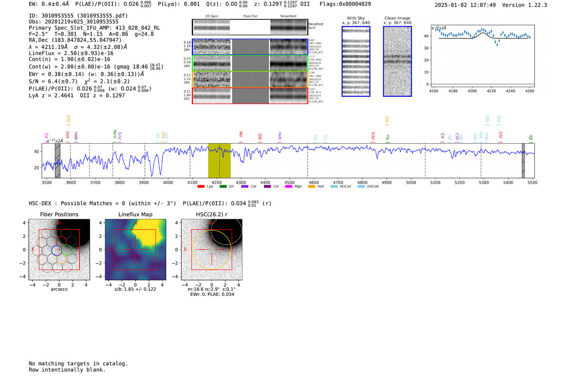Click the green OII legend swatch
The width and height of the screenshot is (576, 392).
223,187
